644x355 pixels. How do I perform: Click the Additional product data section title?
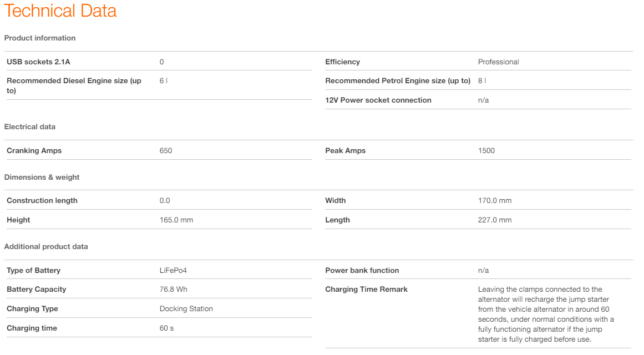click(x=46, y=247)
